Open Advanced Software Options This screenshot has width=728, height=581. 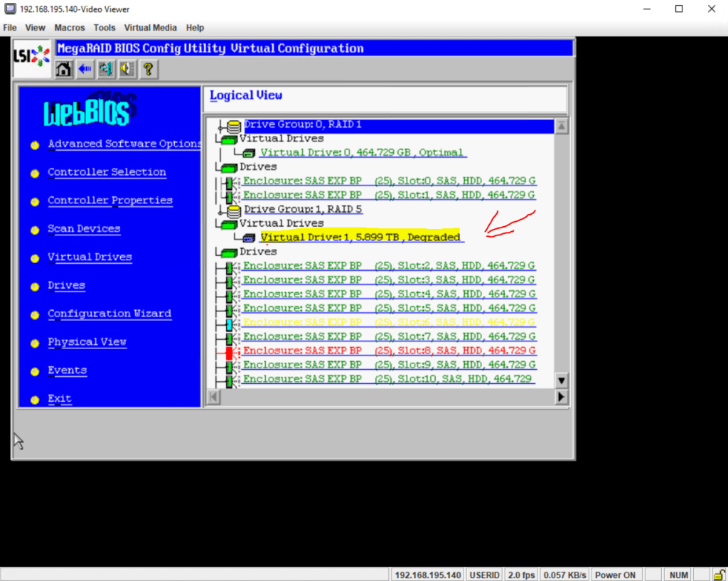(x=124, y=144)
